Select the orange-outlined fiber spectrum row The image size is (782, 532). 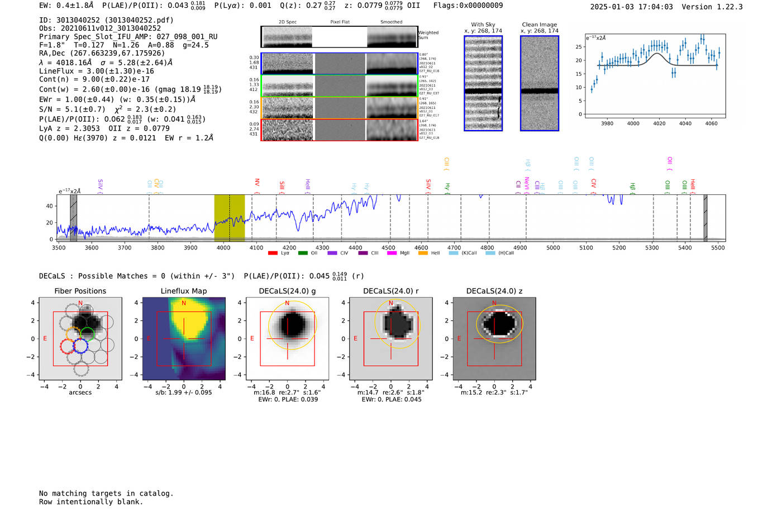pos(339,108)
